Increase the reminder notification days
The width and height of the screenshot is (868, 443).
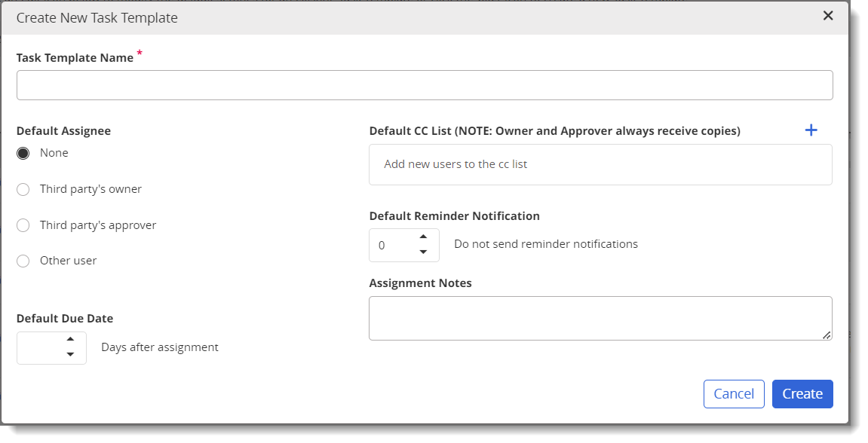(424, 237)
